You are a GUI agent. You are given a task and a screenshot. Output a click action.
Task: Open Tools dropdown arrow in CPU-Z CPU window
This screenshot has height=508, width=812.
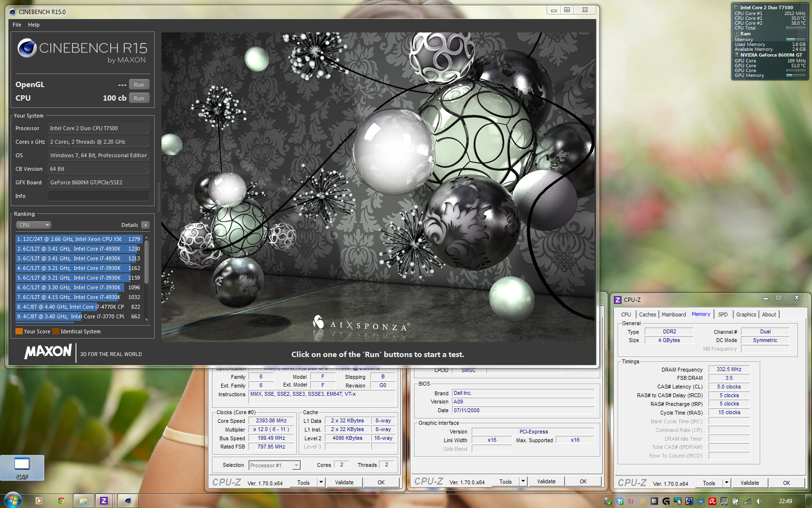(x=320, y=482)
